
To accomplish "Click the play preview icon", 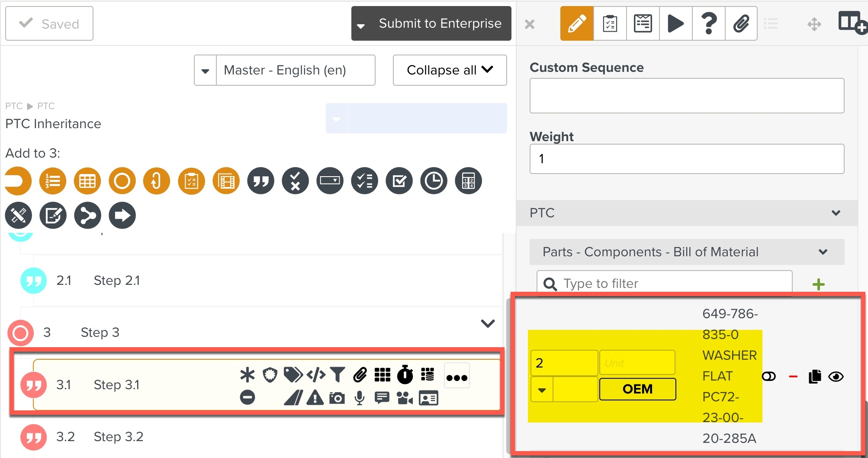I will coord(675,23).
